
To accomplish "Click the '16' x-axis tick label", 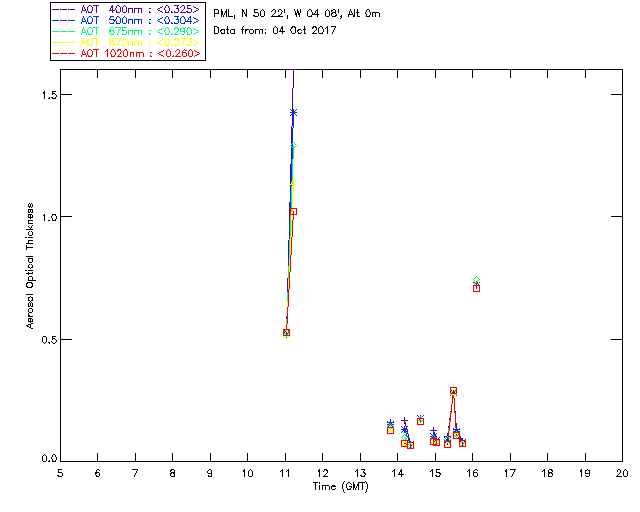I will pos(472,474).
